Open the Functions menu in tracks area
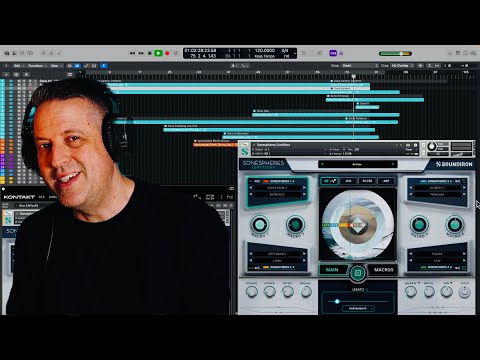480x360 pixels. pos(36,66)
